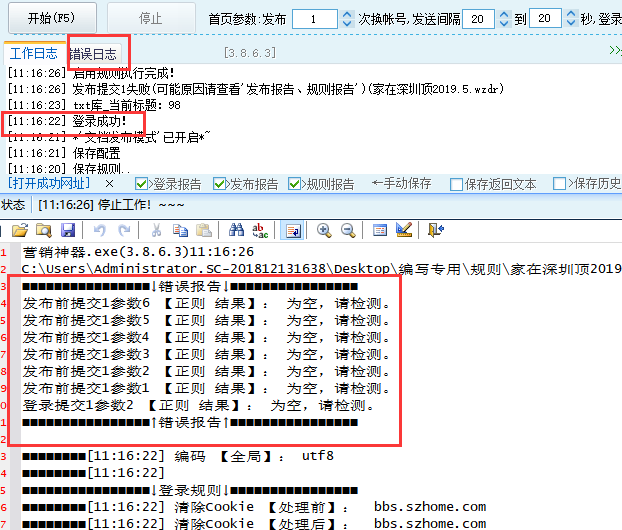Select the 保存配置 log line
This screenshot has height=530, width=622.
[x=64, y=153]
